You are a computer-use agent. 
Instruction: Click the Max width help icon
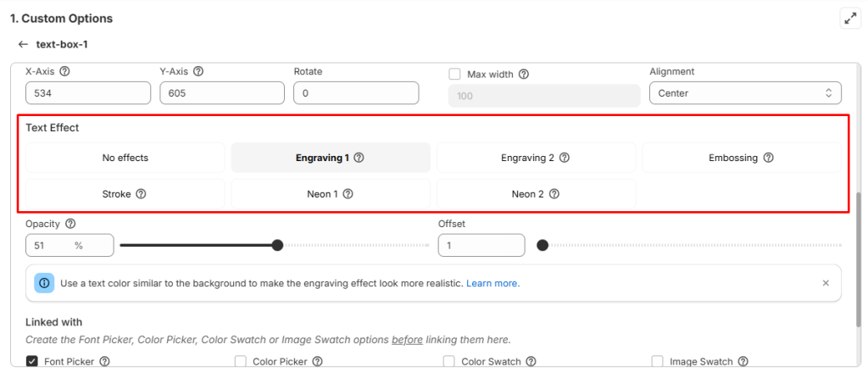pos(524,75)
